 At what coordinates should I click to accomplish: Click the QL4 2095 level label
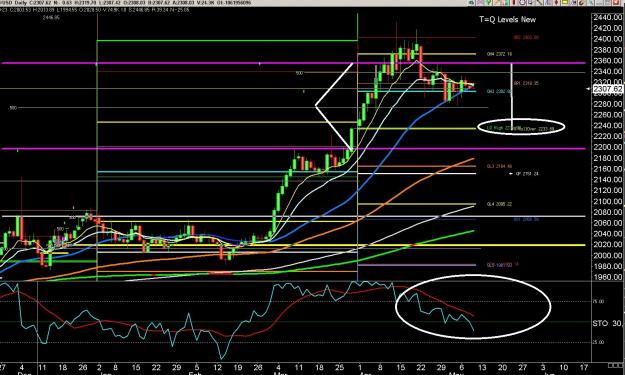pyautogui.click(x=499, y=204)
